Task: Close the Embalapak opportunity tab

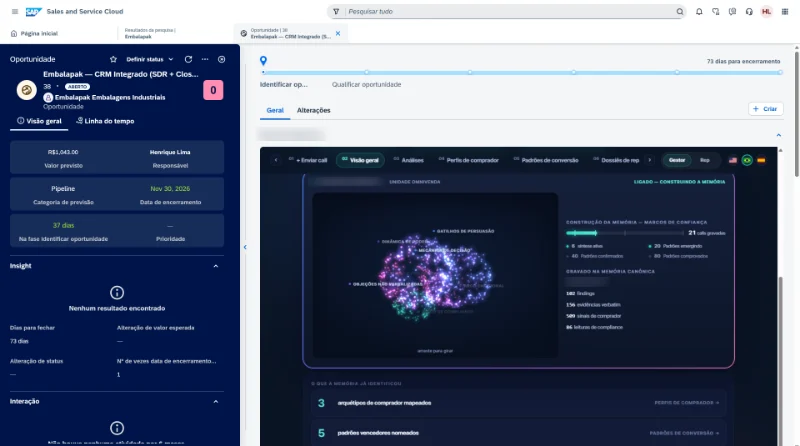Action: point(338,33)
